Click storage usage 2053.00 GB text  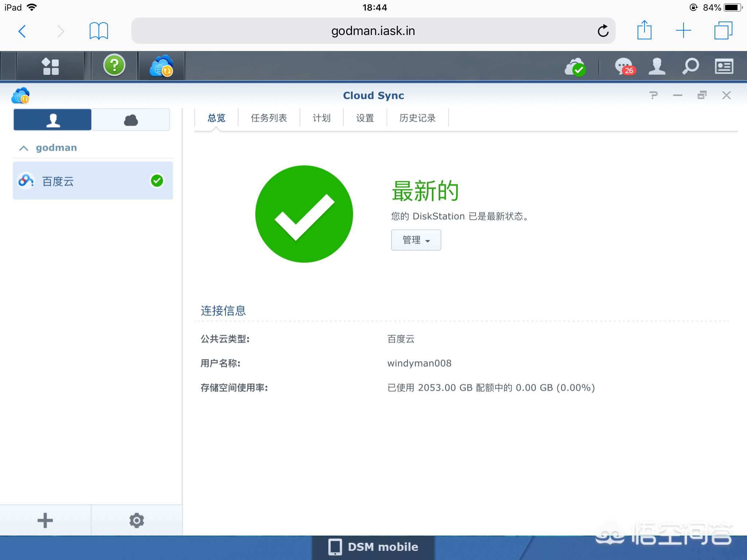(x=491, y=388)
